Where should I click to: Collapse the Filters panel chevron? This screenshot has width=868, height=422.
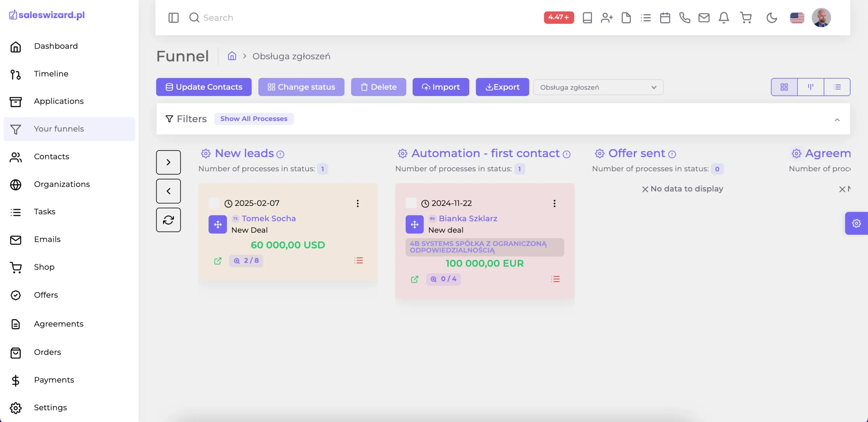click(837, 120)
